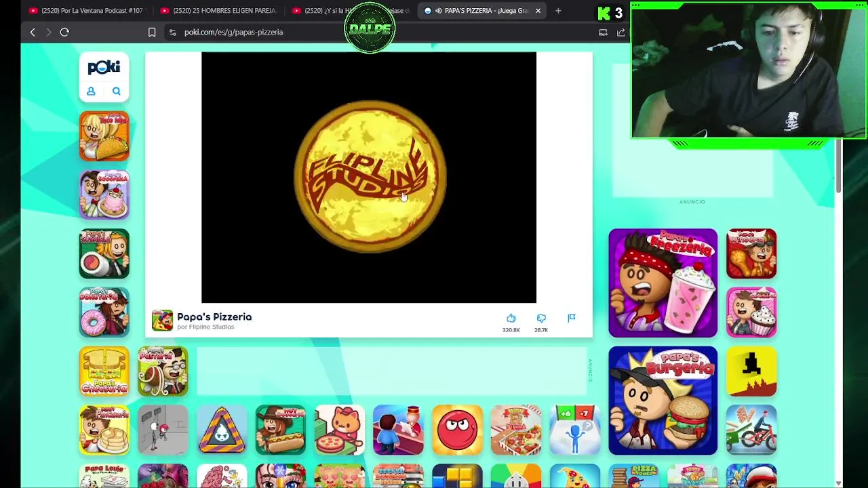868x488 pixels.
Task: Open Papa's Wingeria game thumbnail
Action: pyautogui.click(x=751, y=254)
